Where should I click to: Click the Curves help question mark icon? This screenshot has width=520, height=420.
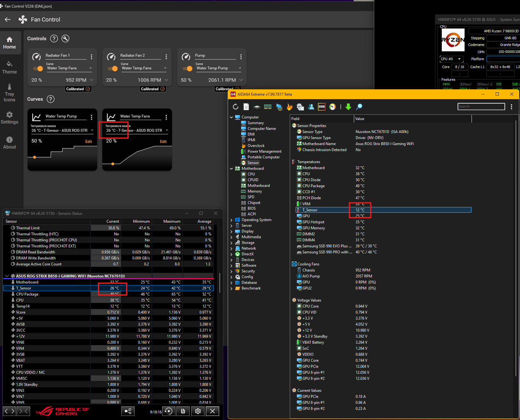[x=51, y=99]
